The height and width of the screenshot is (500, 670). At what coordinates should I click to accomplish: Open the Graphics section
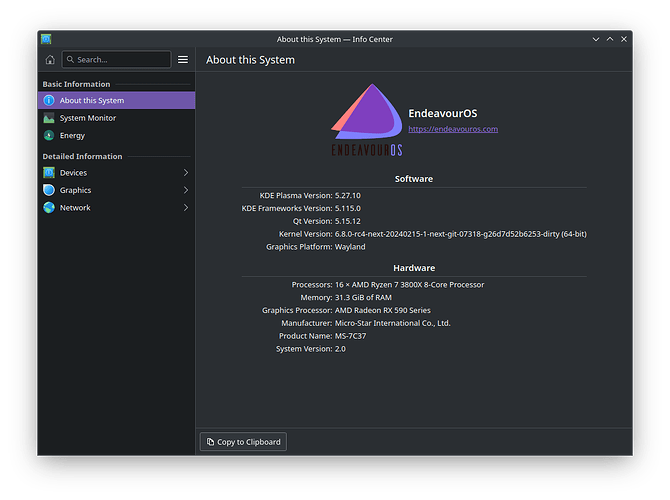coord(116,190)
